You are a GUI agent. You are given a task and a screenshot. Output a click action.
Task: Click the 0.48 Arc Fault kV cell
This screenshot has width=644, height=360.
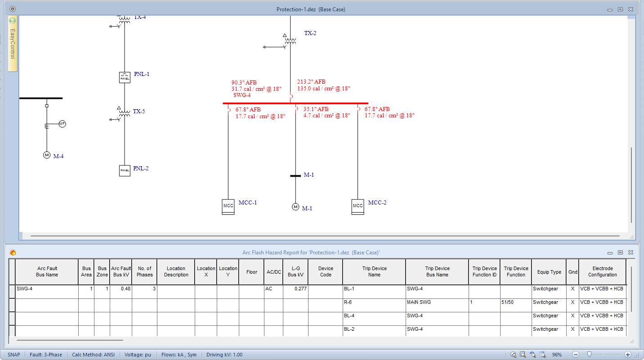121,292
